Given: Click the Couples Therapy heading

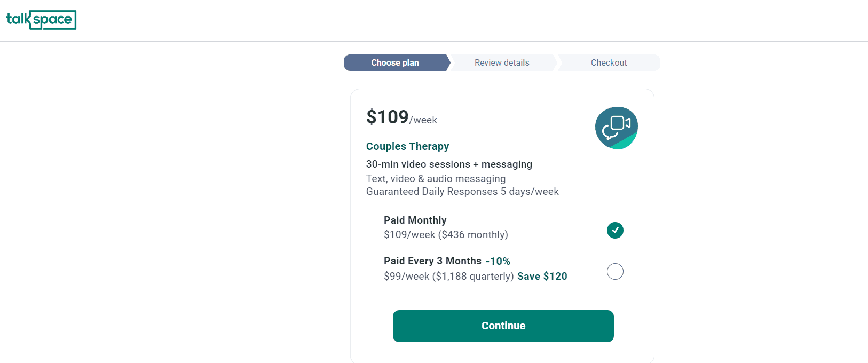Looking at the screenshot, I should pyautogui.click(x=407, y=146).
